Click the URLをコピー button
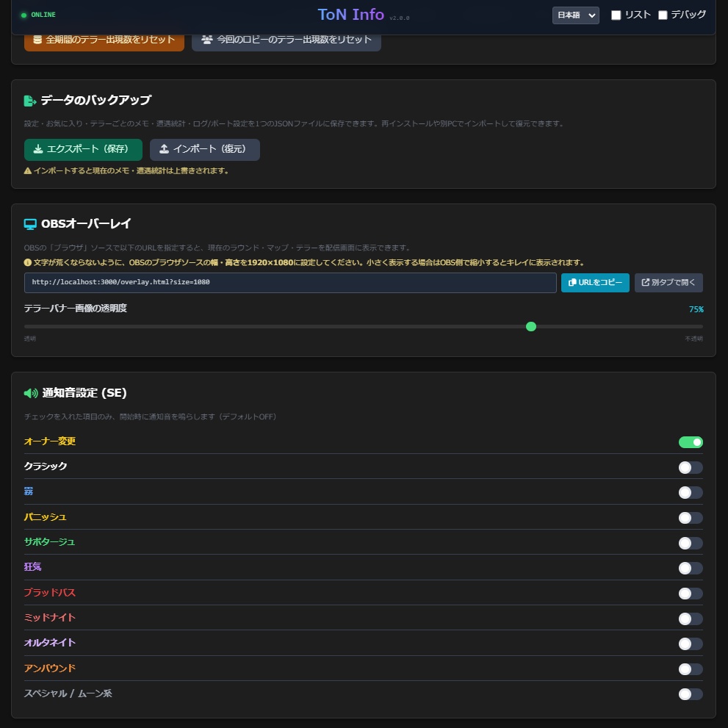This screenshot has height=728, width=728. tap(595, 283)
